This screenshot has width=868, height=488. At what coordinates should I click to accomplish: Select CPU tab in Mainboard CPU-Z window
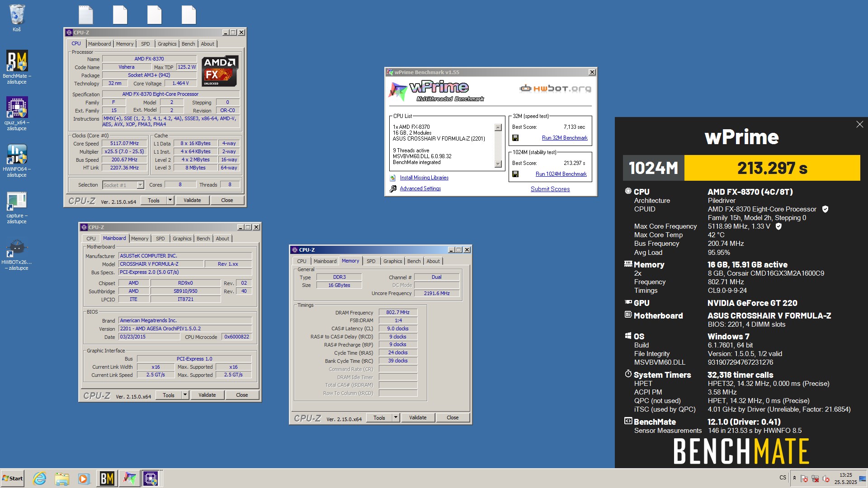coord(91,239)
